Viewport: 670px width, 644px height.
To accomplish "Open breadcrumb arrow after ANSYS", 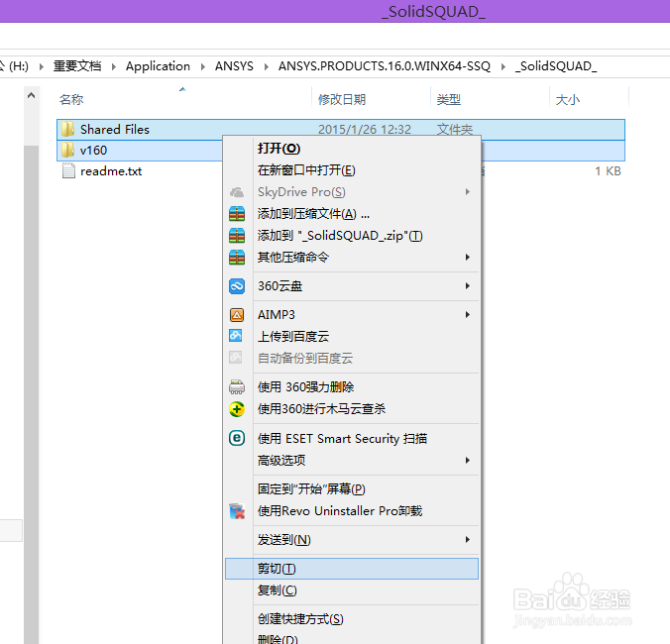I will [267, 66].
